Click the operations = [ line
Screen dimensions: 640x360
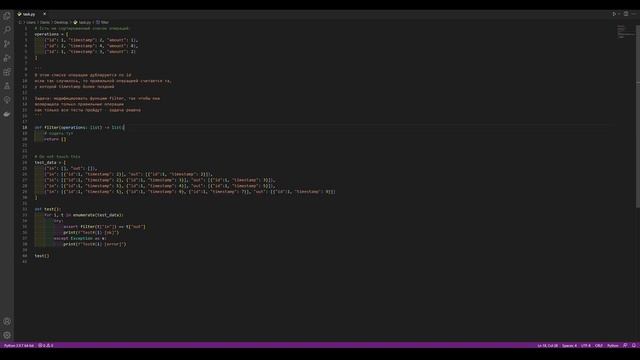coord(51,34)
